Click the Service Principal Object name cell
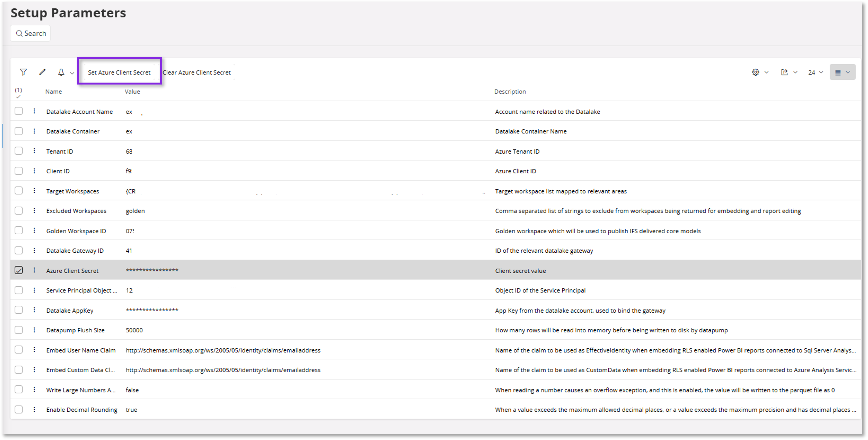This screenshot has height=440, width=868. pyautogui.click(x=82, y=290)
